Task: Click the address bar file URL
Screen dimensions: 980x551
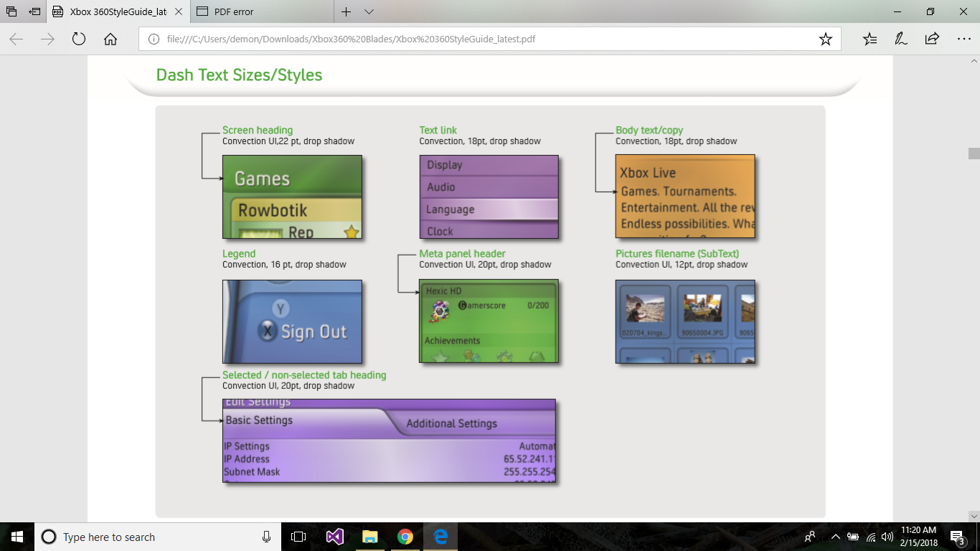Action: tap(351, 39)
